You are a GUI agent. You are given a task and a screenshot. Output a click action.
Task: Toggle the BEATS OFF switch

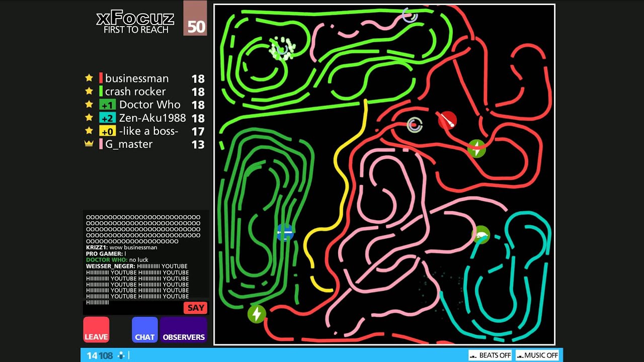point(490,355)
